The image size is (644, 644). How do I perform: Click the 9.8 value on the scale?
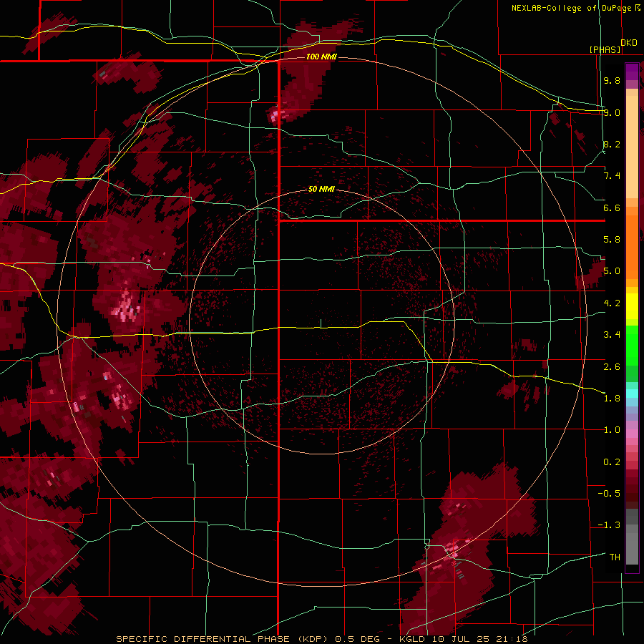[612, 80]
